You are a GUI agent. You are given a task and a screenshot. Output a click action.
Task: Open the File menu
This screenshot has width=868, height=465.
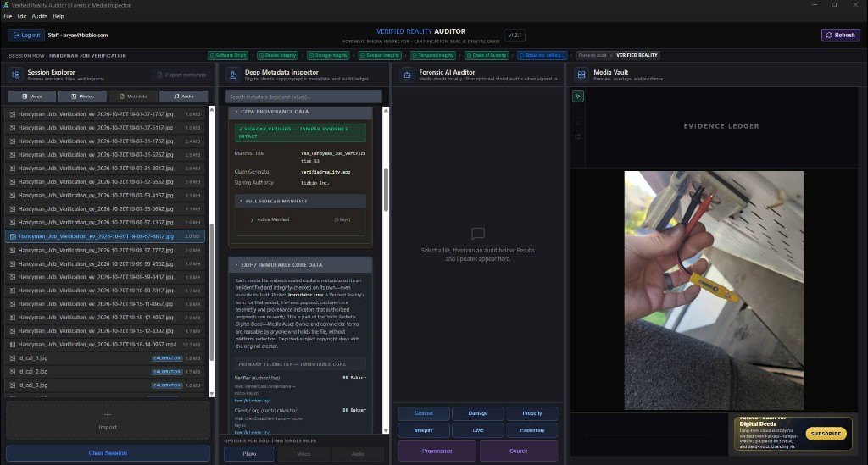coord(8,16)
